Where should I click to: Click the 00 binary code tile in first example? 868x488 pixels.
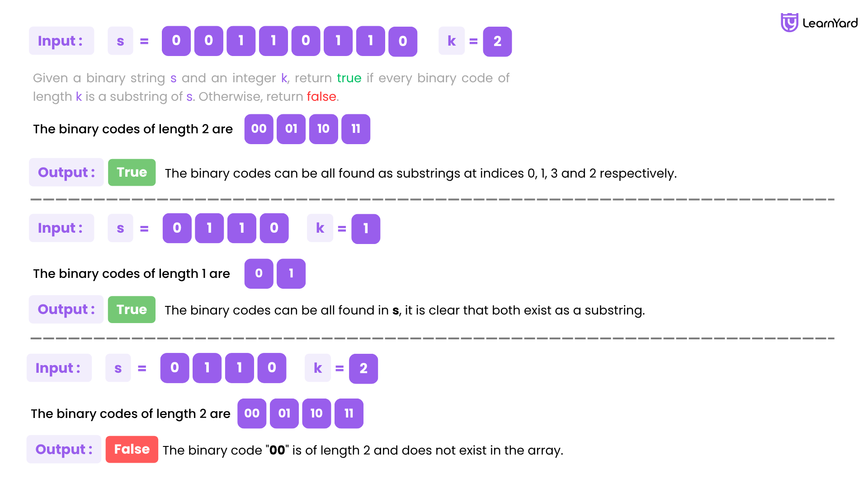tap(259, 129)
